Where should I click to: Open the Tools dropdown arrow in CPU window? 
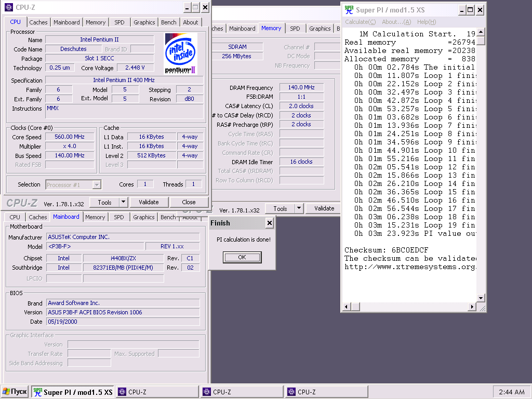[x=124, y=202]
